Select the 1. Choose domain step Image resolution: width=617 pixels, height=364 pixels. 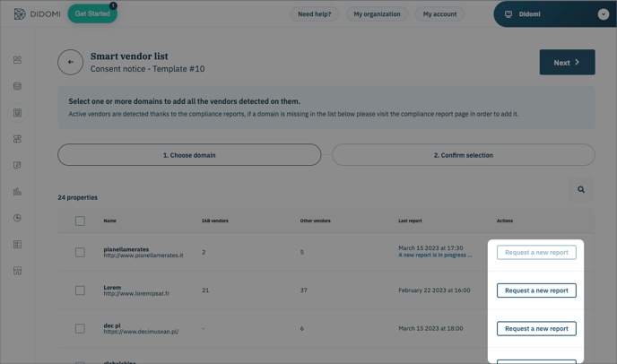189,155
